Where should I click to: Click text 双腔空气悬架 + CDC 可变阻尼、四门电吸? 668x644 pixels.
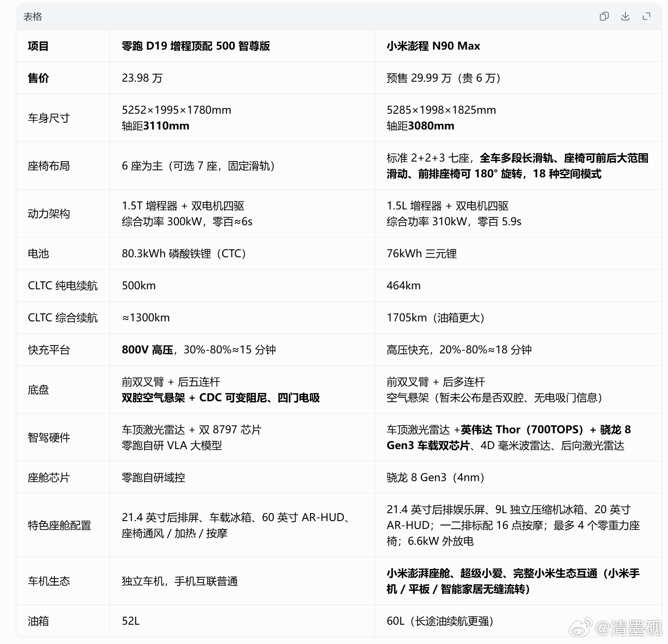tap(221, 398)
